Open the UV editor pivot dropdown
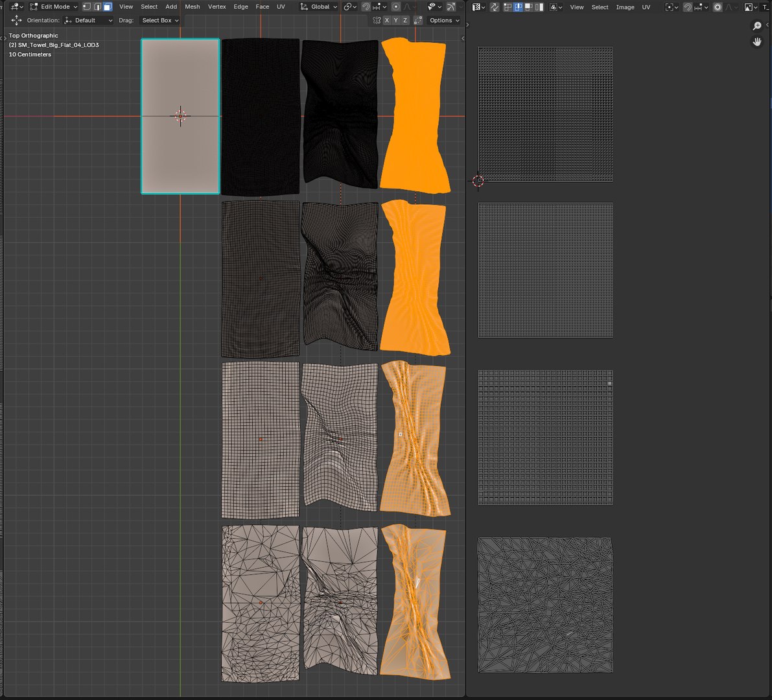The image size is (772, 700). 671,7
